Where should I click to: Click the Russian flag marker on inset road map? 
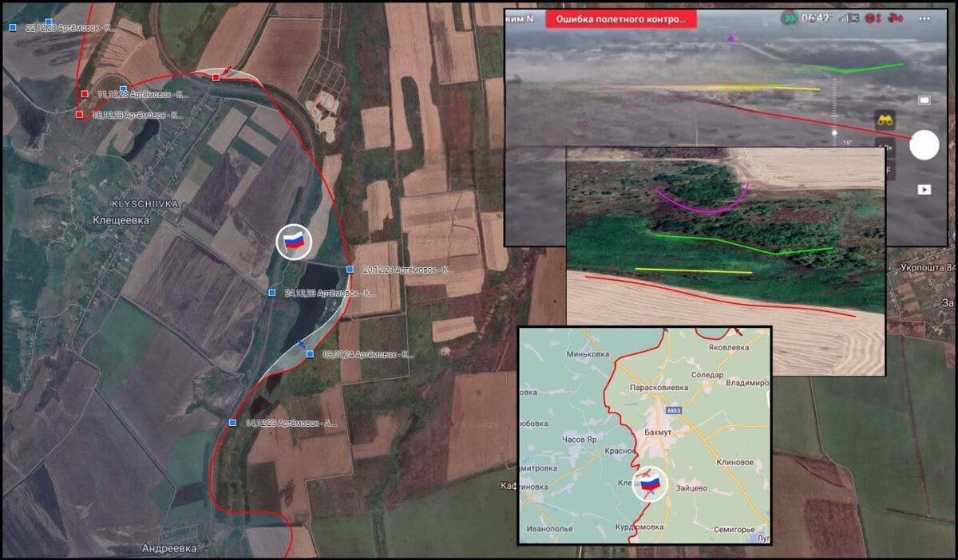pyautogui.click(x=650, y=483)
